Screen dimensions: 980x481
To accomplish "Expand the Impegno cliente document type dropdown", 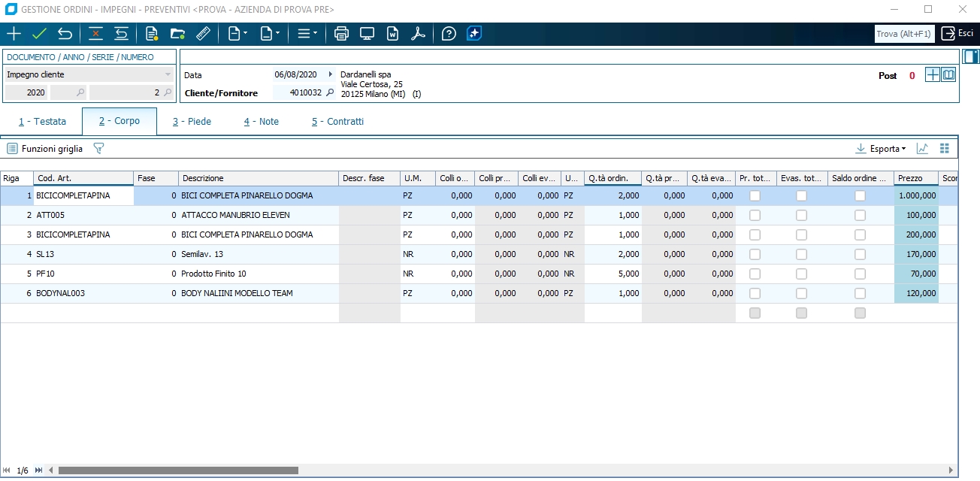I will click(x=168, y=74).
